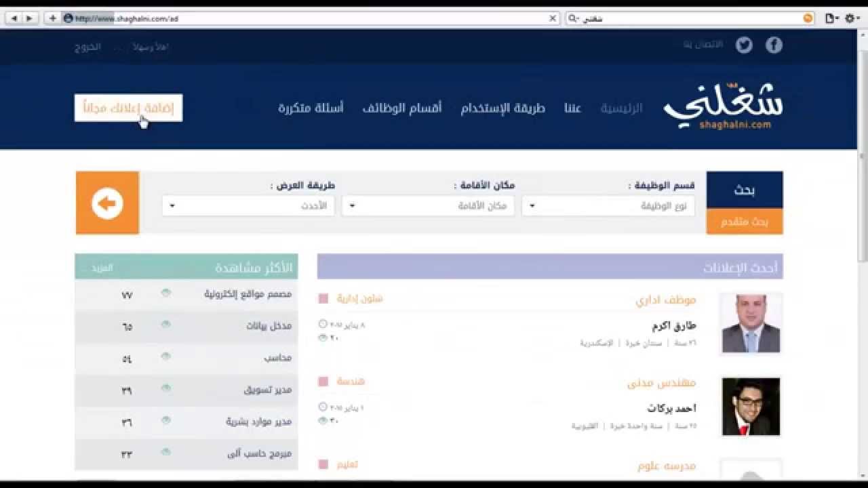The width and height of the screenshot is (868, 488).
Task: Click the المزيد link in most-viewed header
Action: pos(102,268)
